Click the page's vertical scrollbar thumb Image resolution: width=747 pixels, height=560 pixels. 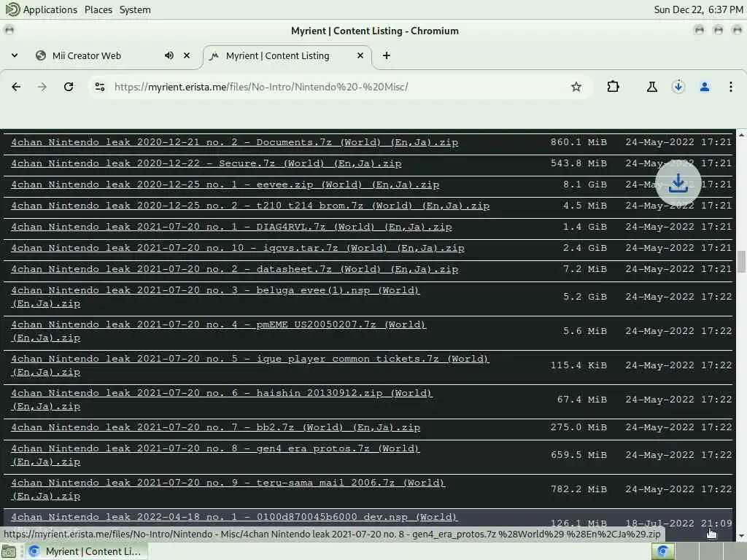click(741, 262)
